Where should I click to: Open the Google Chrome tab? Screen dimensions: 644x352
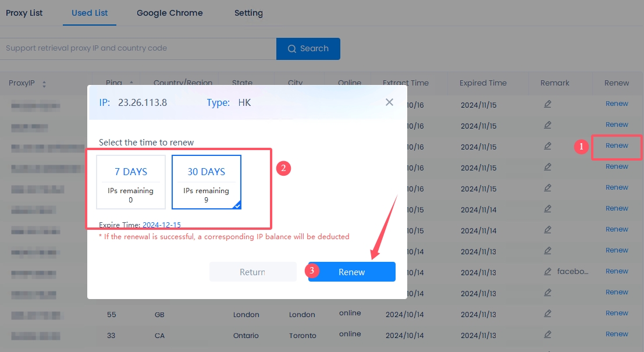point(170,13)
